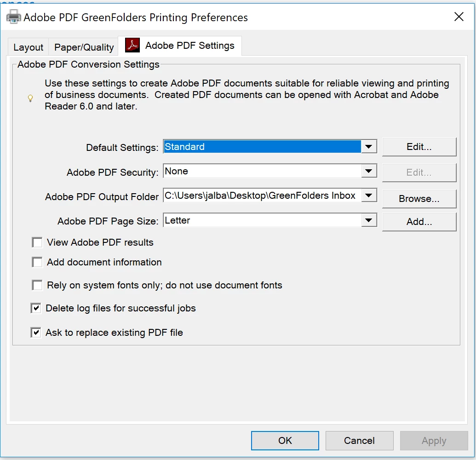The height and width of the screenshot is (460, 476).
Task: Click the Adobe PDF Output Folder label
Action: point(102,197)
